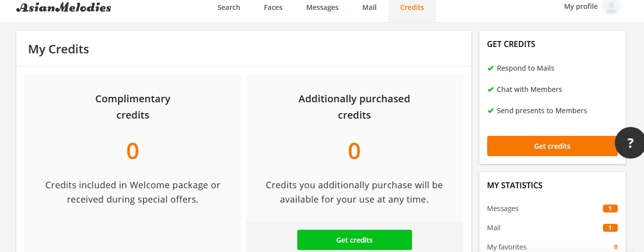Viewport: 644px width, 252px height.
Task: Click the profile avatar icon
Action: point(612,7)
